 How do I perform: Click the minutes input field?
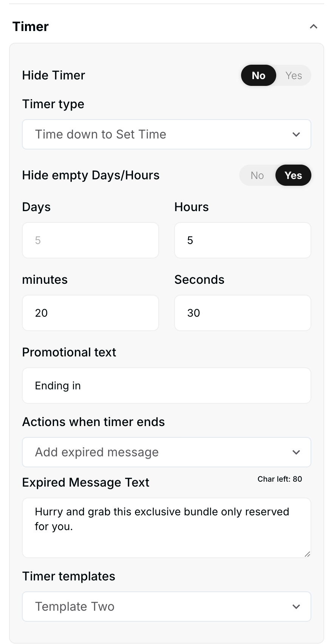tap(90, 313)
